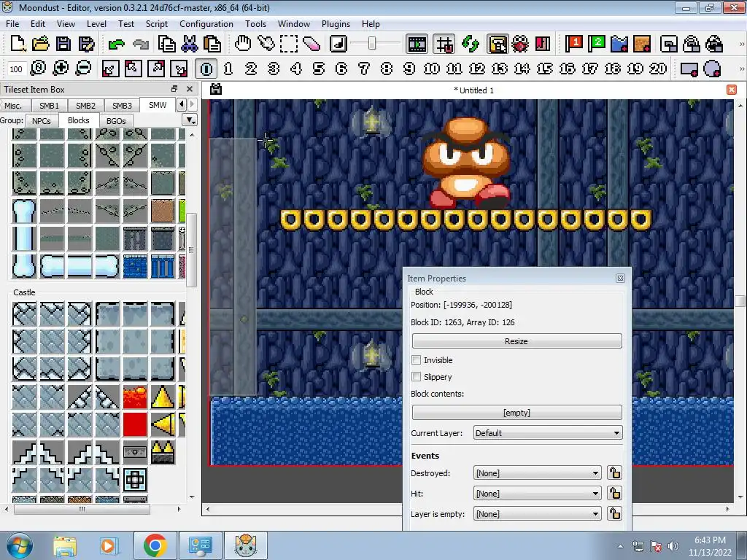Viewport: 747px width, 560px height.
Task: Open the Plugins menu
Action: tap(336, 24)
